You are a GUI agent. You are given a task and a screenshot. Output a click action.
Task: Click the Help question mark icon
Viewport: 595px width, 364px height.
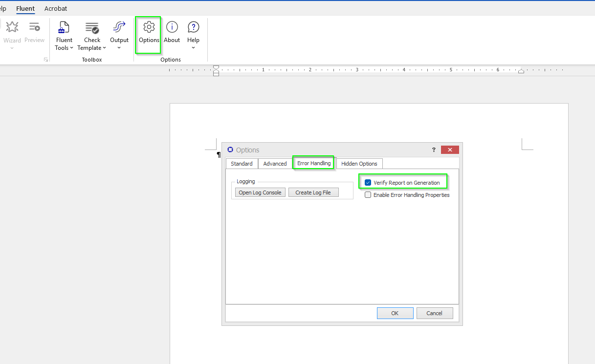[193, 27]
